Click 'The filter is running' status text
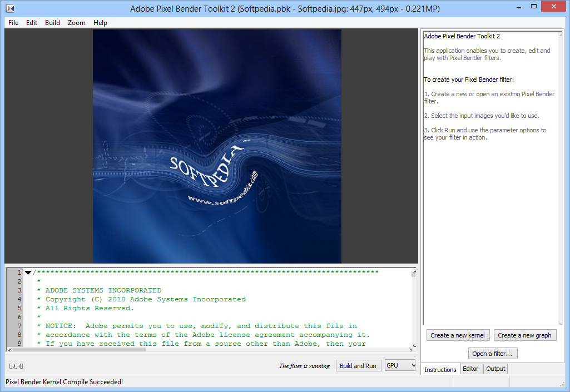This screenshot has height=392, width=570. [x=304, y=366]
